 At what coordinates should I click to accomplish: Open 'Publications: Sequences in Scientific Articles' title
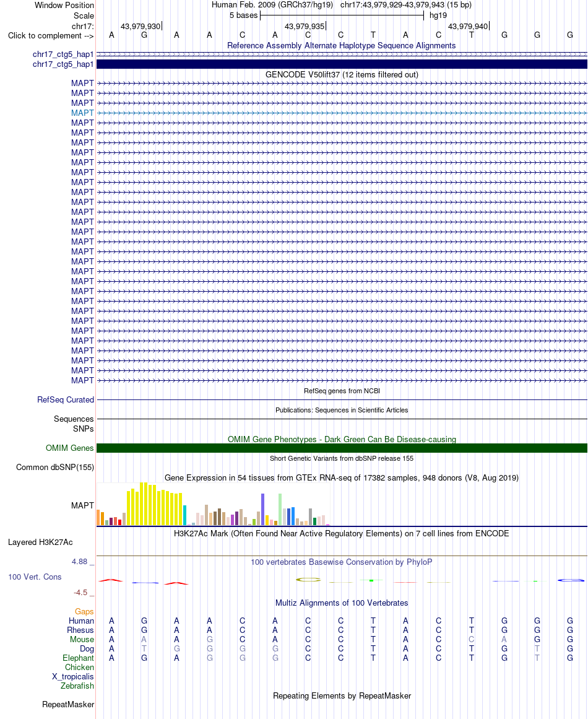(342, 410)
